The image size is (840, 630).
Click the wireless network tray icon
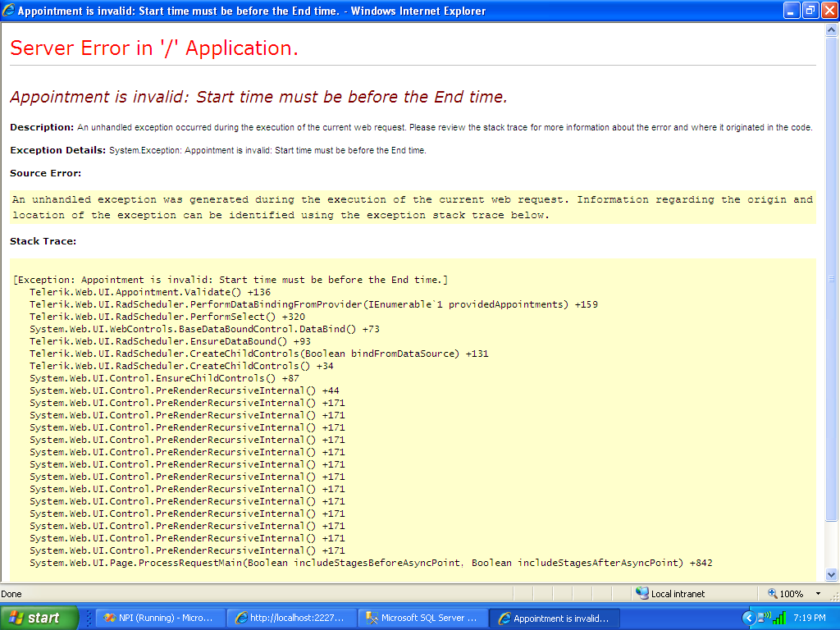[764, 618]
